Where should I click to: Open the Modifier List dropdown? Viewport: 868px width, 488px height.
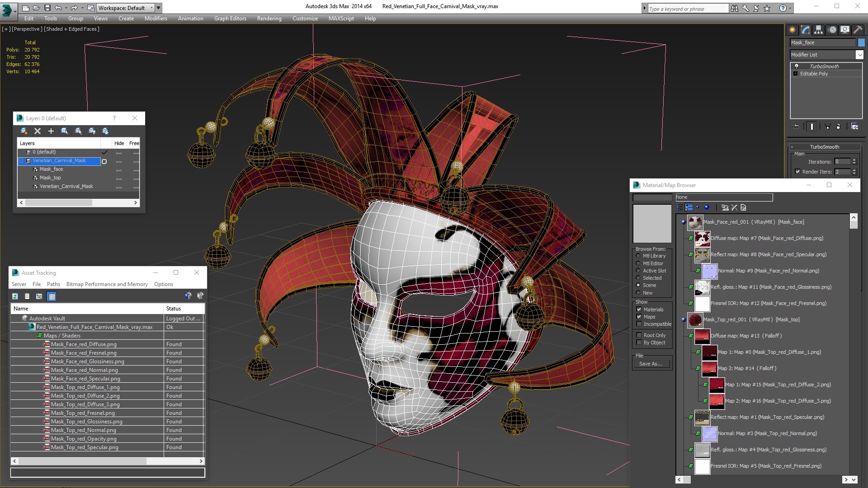coord(859,55)
